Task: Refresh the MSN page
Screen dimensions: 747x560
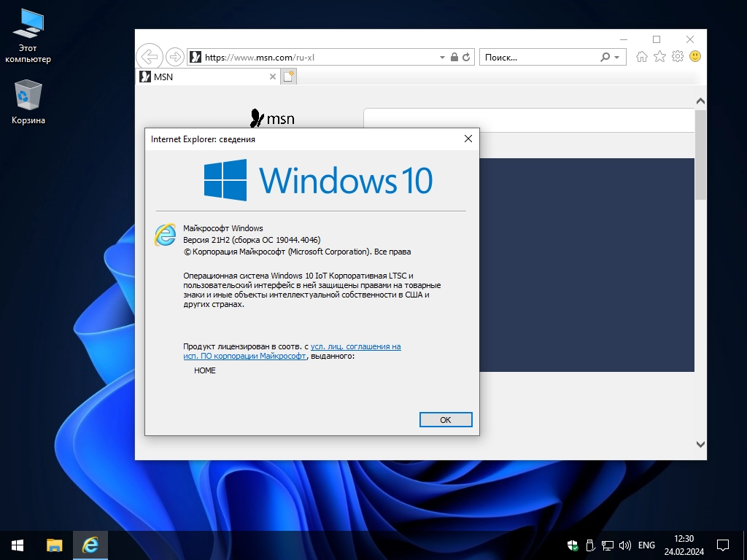Action: pos(467,57)
